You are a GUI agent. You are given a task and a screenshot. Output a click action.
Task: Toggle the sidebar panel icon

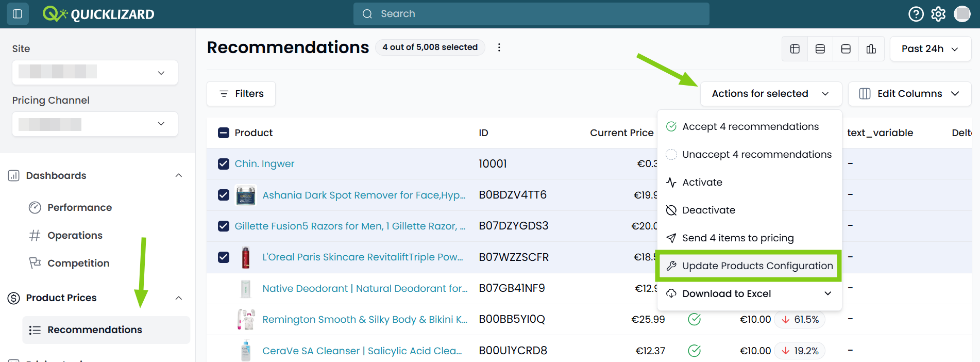18,14
